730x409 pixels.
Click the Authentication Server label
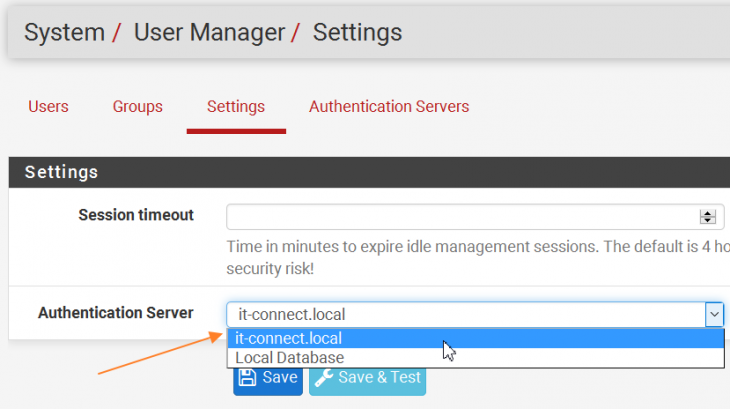(x=115, y=313)
